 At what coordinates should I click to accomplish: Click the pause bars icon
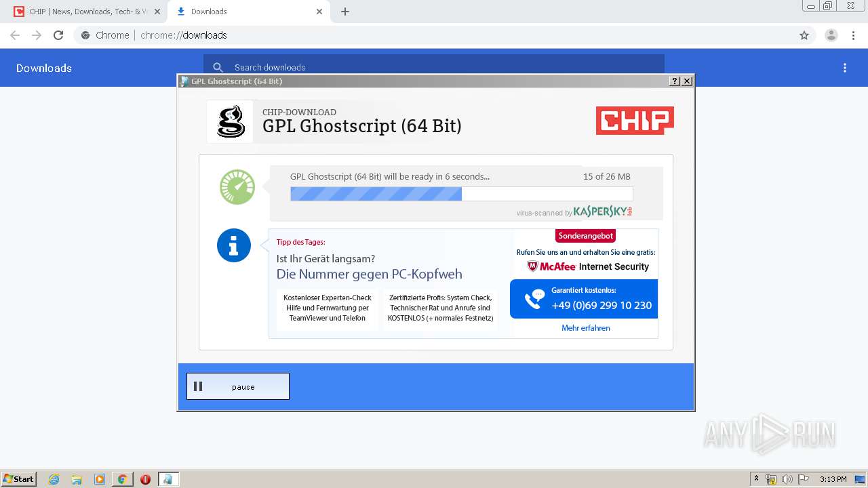tap(198, 386)
